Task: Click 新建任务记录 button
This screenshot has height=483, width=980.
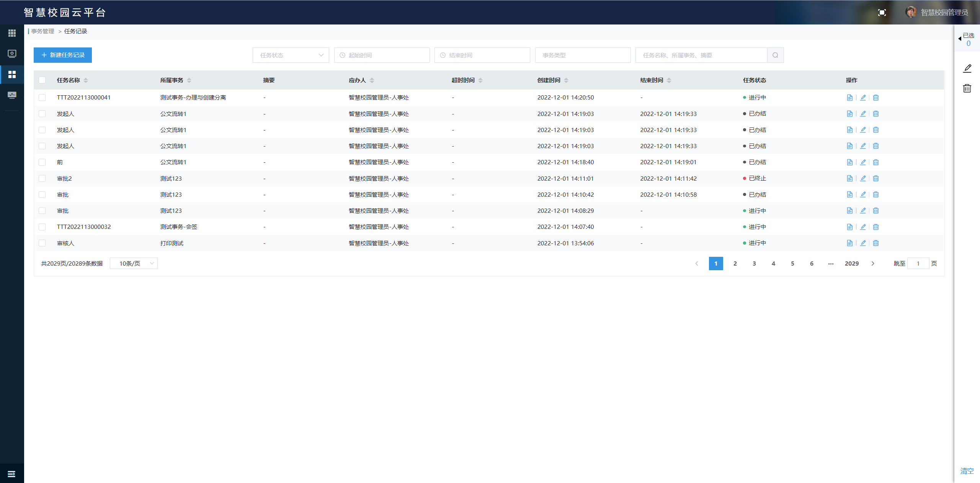Action: point(63,55)
